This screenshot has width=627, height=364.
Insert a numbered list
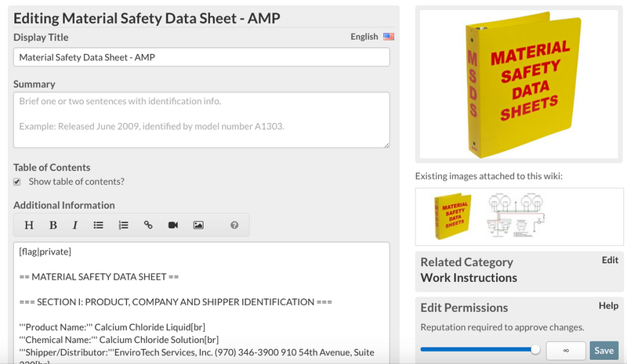(x=123, y=225)
